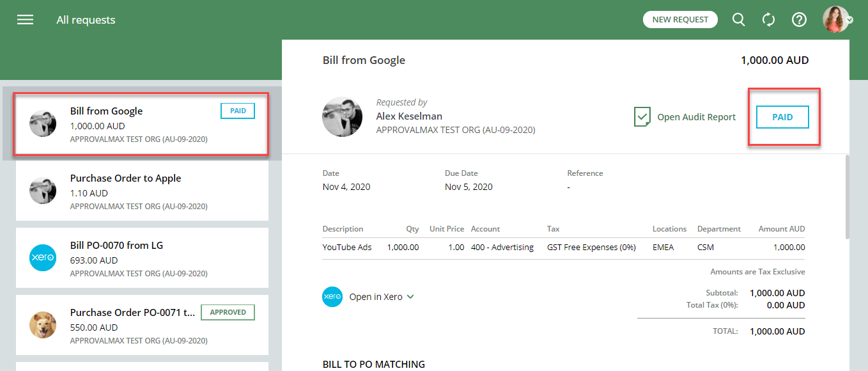Click the Account column header
Viewport: 868px width, 371px height.
pyautogui.click(x=485, y=228)
